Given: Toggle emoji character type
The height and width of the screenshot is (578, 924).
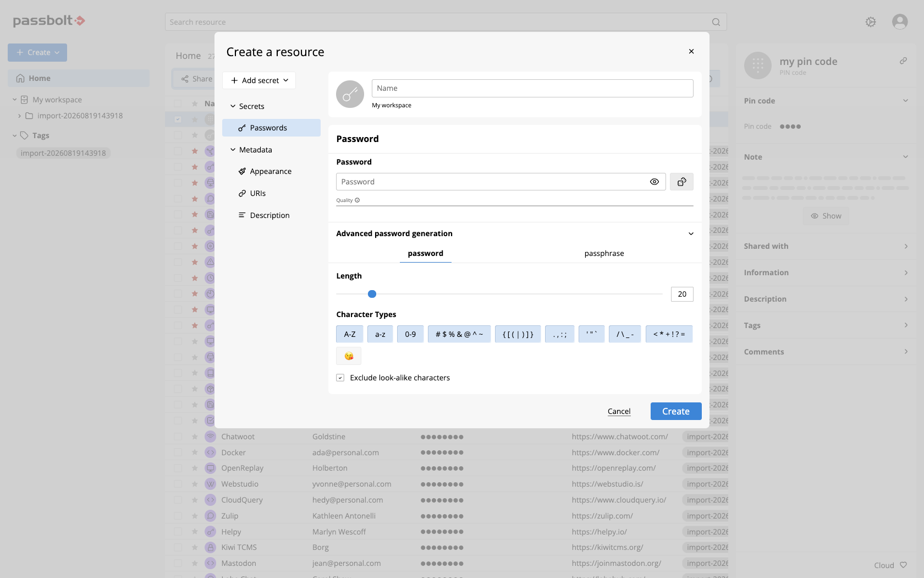Looking at the screenshot, I should pyautogui.click(x=349, y=356).
